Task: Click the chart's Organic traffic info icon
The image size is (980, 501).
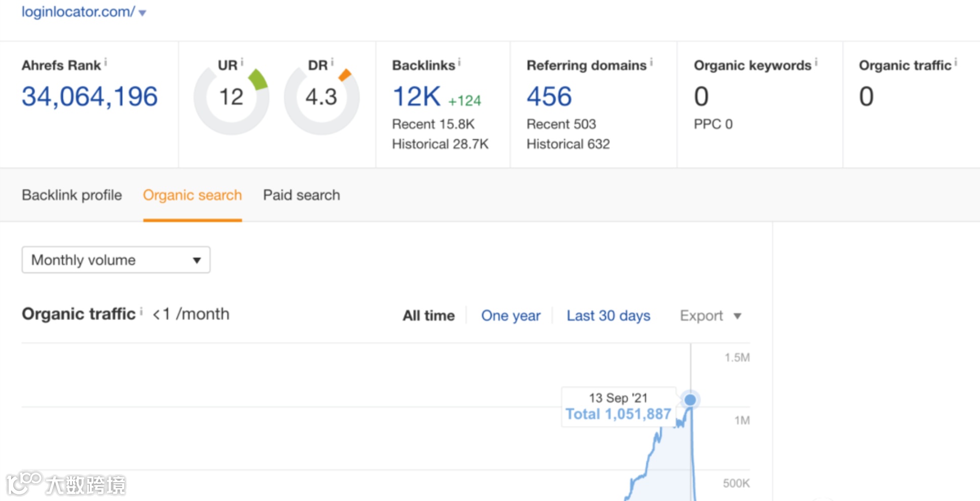Action: pos(141,311)
